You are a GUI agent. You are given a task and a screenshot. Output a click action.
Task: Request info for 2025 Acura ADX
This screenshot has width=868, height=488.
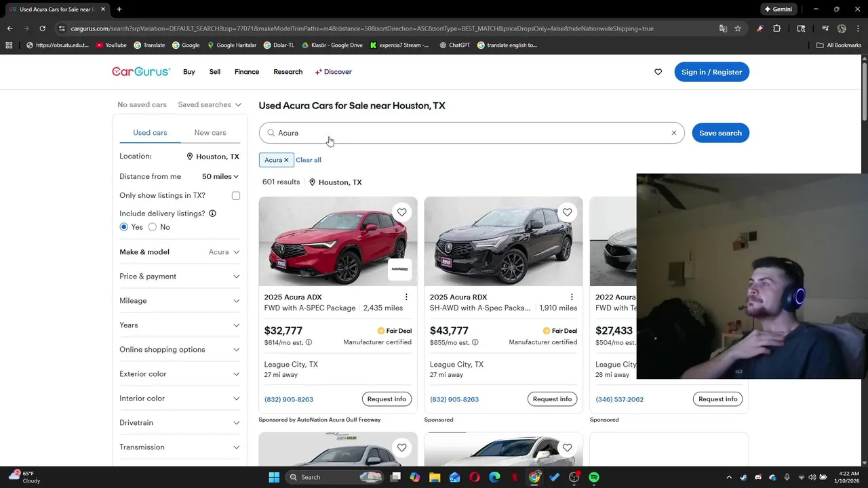pyautogui.click(x=387, y=399)
